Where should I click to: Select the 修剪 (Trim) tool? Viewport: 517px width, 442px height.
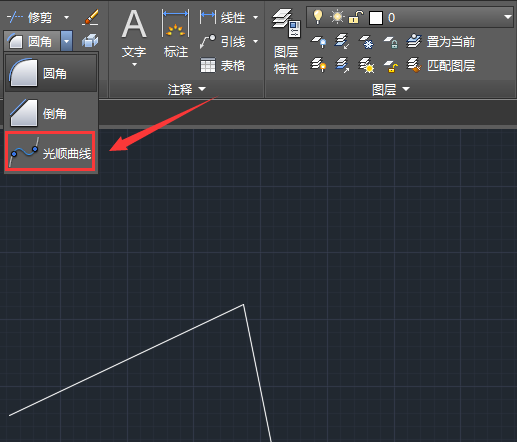tap(29, 17)
